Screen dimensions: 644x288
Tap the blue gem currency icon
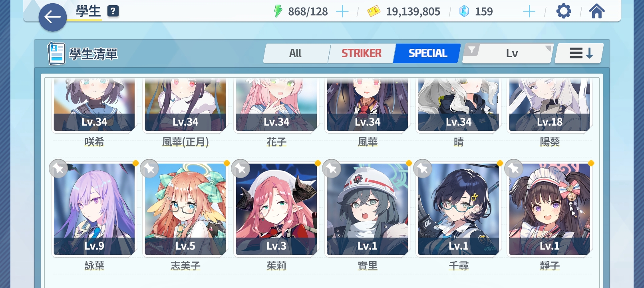point(464,11)
